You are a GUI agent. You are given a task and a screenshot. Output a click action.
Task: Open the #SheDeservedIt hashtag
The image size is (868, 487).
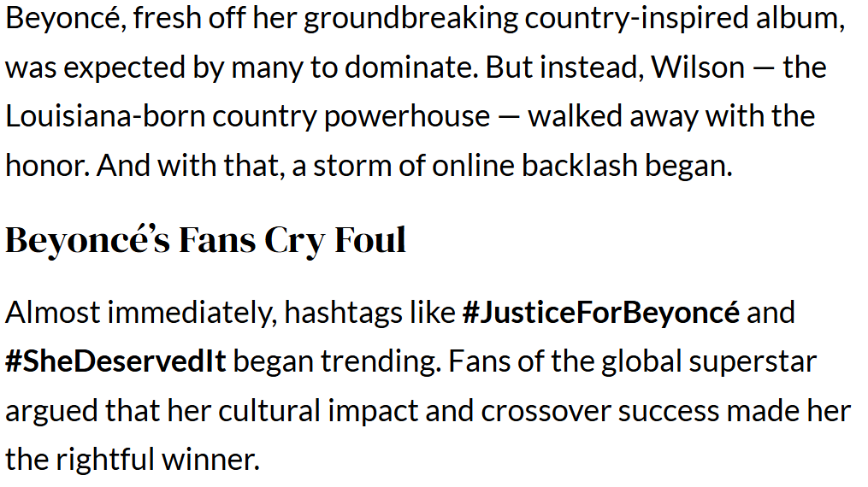point(115,361)
